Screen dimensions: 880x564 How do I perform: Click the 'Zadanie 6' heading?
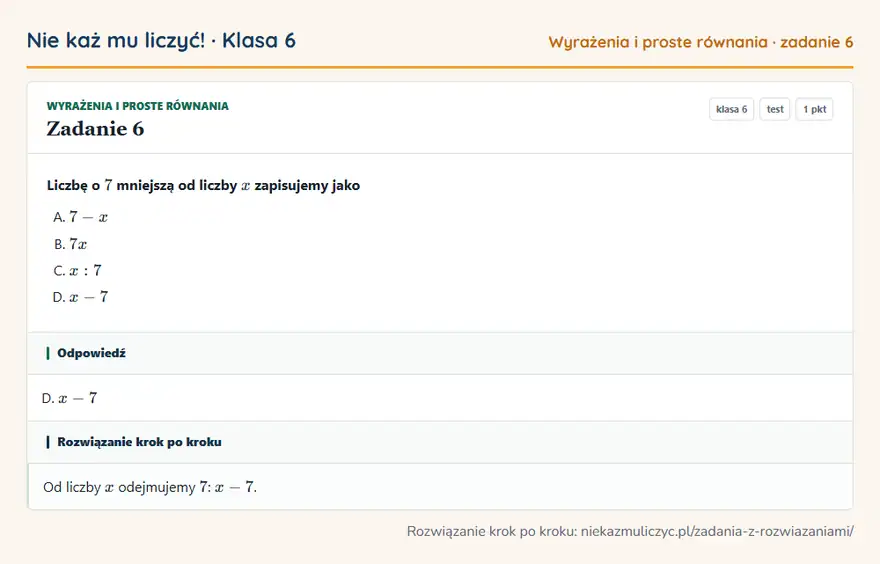click(95, 129)
